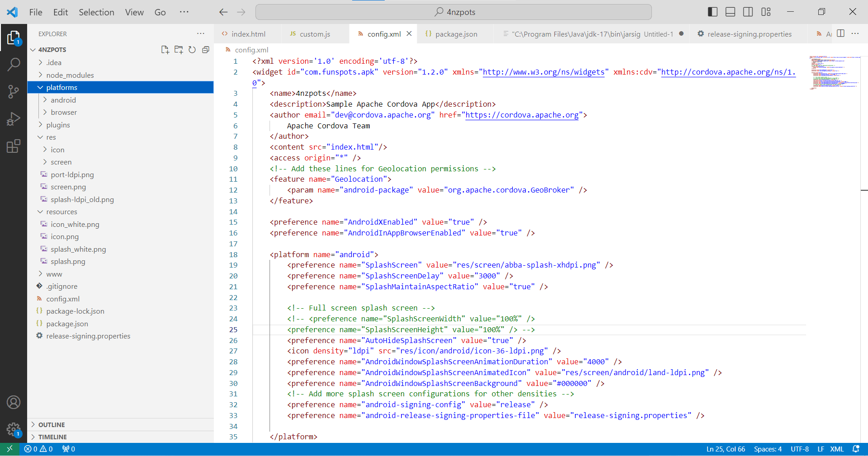The height and width of the screenshot is (456, 868).
Task: Go forward using the navigation arrow
Action: (x=241, y=12)
